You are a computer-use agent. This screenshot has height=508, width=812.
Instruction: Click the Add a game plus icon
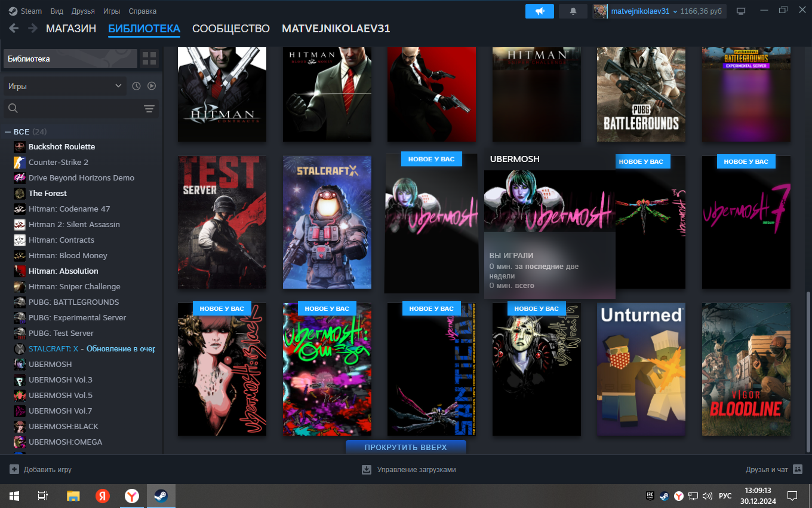[x=14, y=470]
